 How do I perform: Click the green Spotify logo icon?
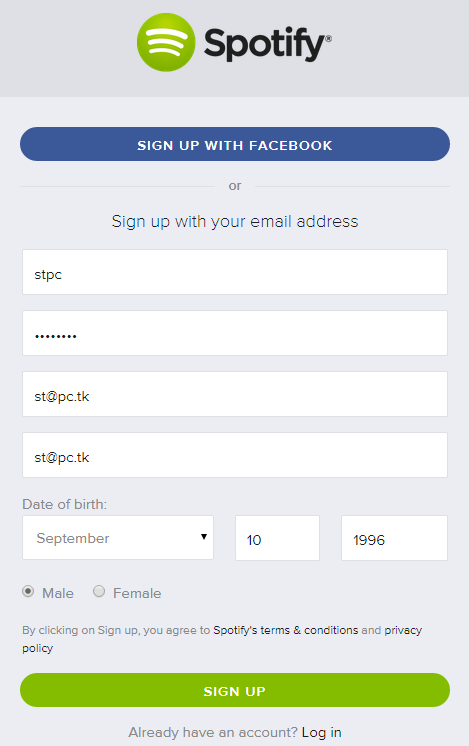(x=166, y=42)
